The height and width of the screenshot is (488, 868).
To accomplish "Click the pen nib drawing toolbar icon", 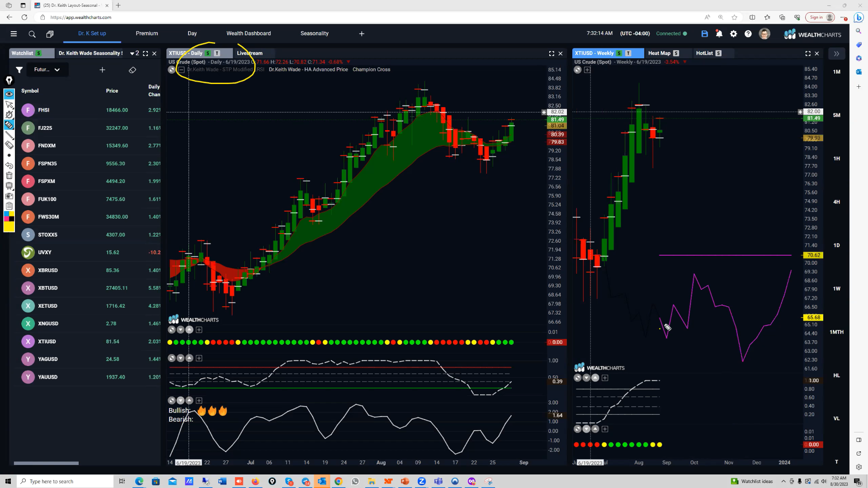I will point(9,80).
